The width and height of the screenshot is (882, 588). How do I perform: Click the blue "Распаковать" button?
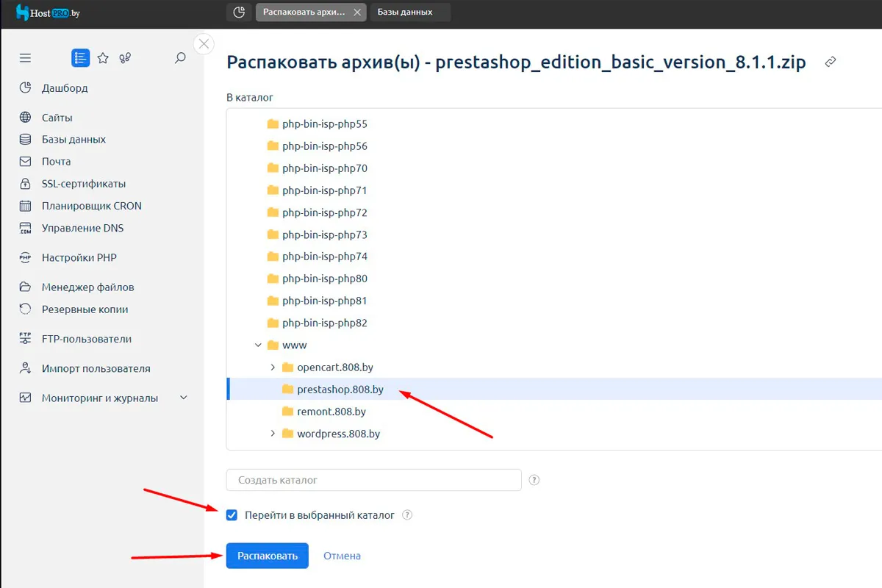tap(268, 556)
